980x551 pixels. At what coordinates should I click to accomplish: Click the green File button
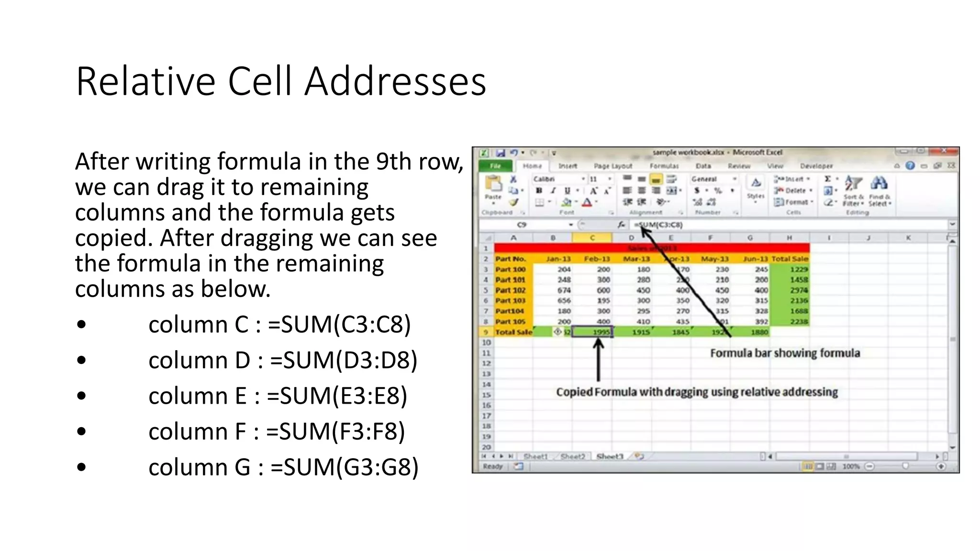click(x=495, y=166)
